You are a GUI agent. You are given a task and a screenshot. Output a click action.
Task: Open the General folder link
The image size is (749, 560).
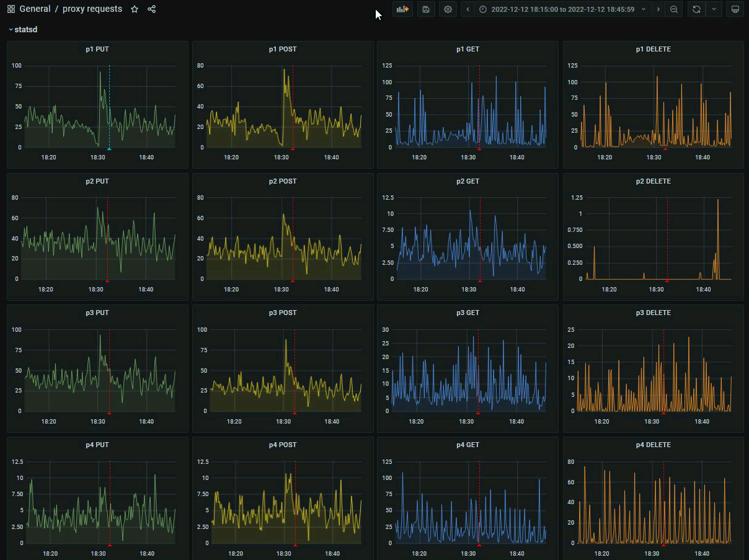pyautogui.click(x=35, y=9)
